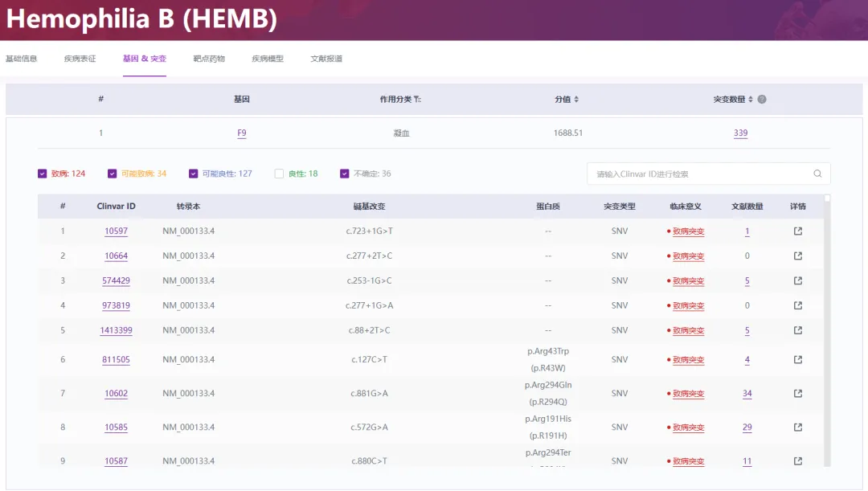This screenshot has height=491, width=868.
Task: Uncheck the 不确定: 36 filter
Action: (x=344, y=174)
